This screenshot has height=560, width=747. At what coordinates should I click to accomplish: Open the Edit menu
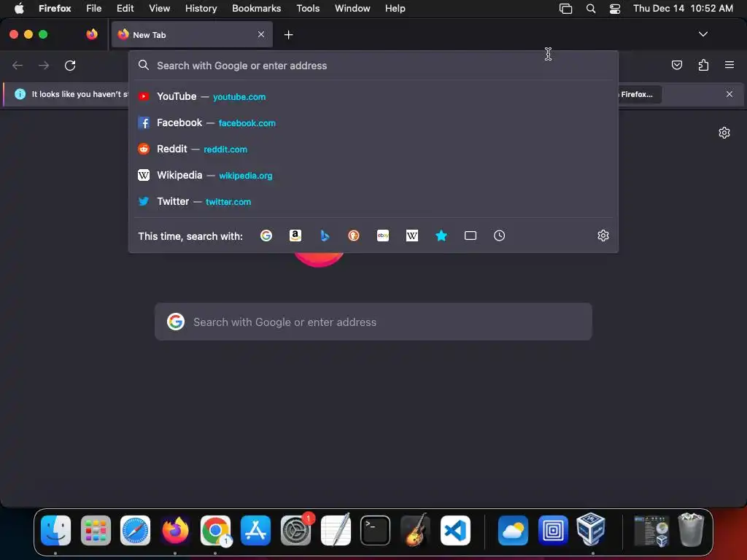coord(125,8)
